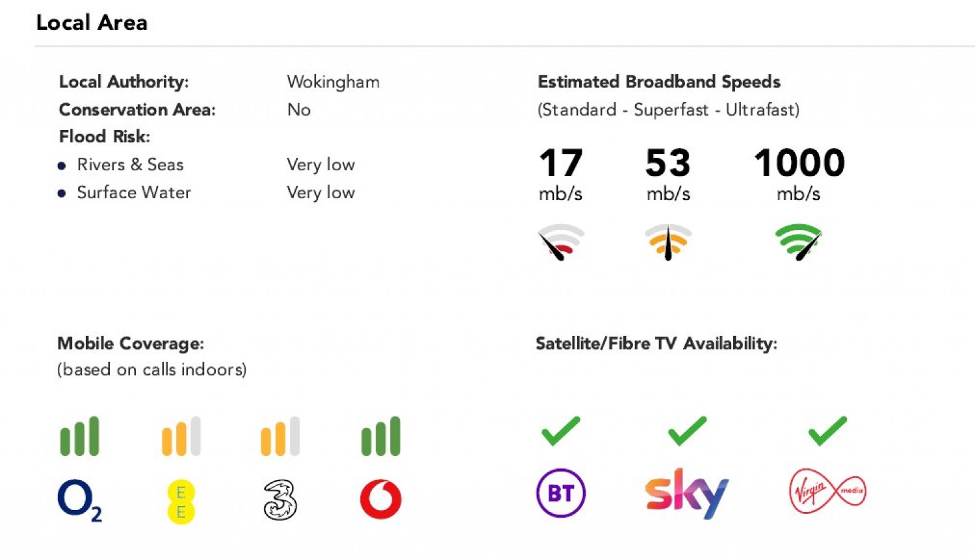Click the orange superfast broadband gauge
This screenshot has height=560, width=975.
click(x=668, y=242)
